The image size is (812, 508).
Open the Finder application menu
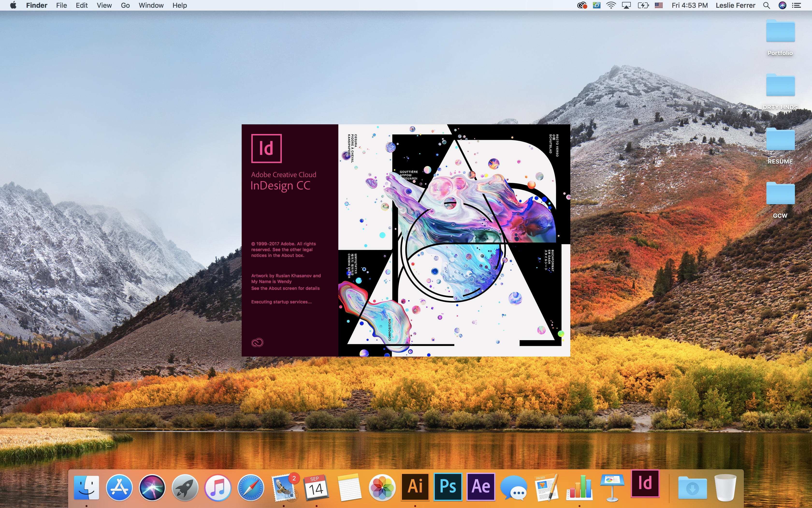pyautogui.click(x=36, y=5)
